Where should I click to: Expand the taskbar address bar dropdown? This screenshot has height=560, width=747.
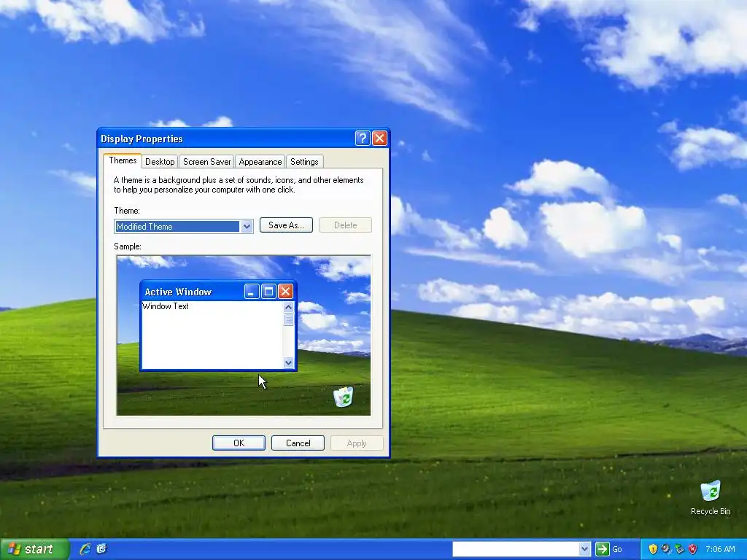click(585, 549)
